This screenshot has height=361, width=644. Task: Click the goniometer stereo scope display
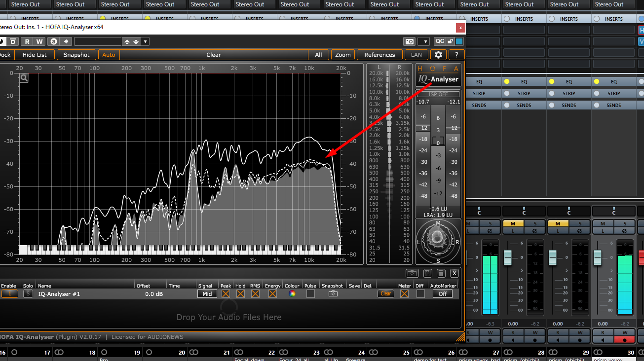438,241
